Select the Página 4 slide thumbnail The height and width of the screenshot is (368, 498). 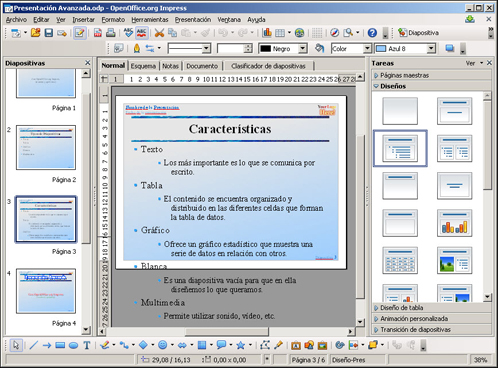(x=46, y=291)
